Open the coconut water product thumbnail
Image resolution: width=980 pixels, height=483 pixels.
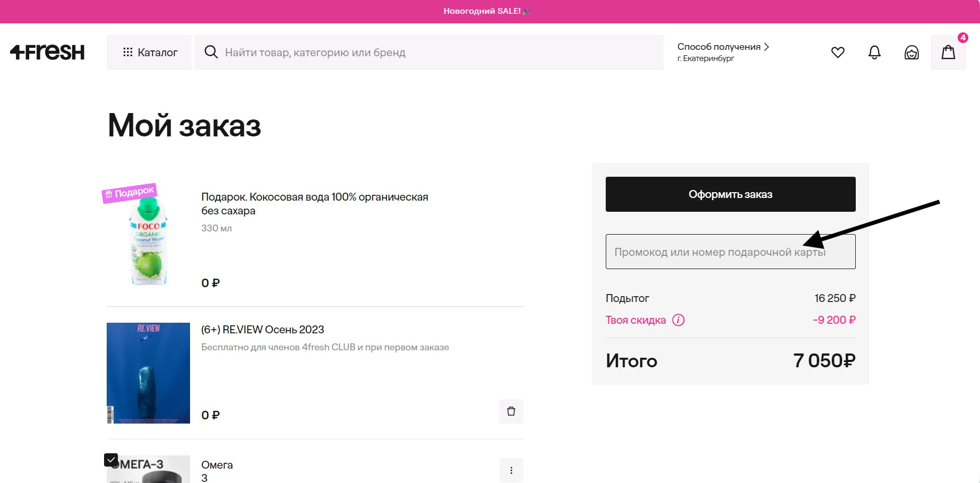(x=149, y=240)
